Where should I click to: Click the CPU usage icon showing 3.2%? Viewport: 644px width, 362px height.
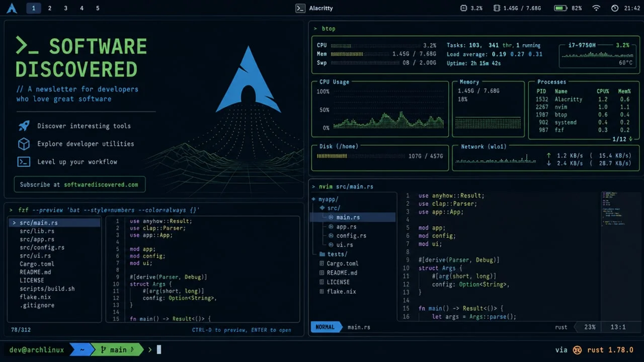pos(463,8)
